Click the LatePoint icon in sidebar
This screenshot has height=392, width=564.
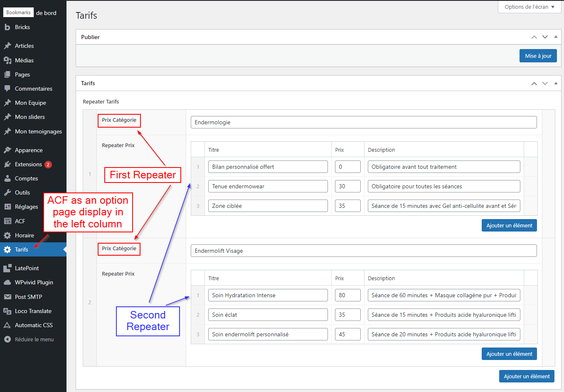[x=7, y=268]
